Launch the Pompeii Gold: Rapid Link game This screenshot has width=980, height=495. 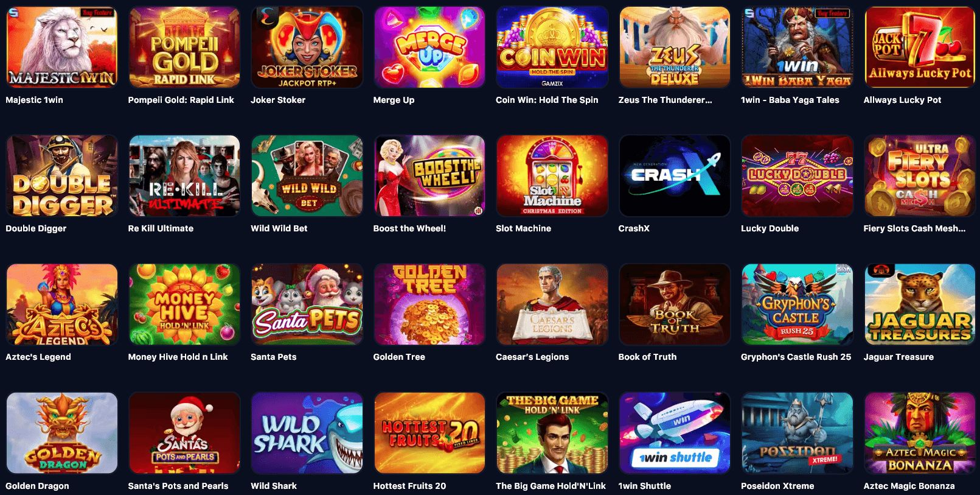click(184, 47)
